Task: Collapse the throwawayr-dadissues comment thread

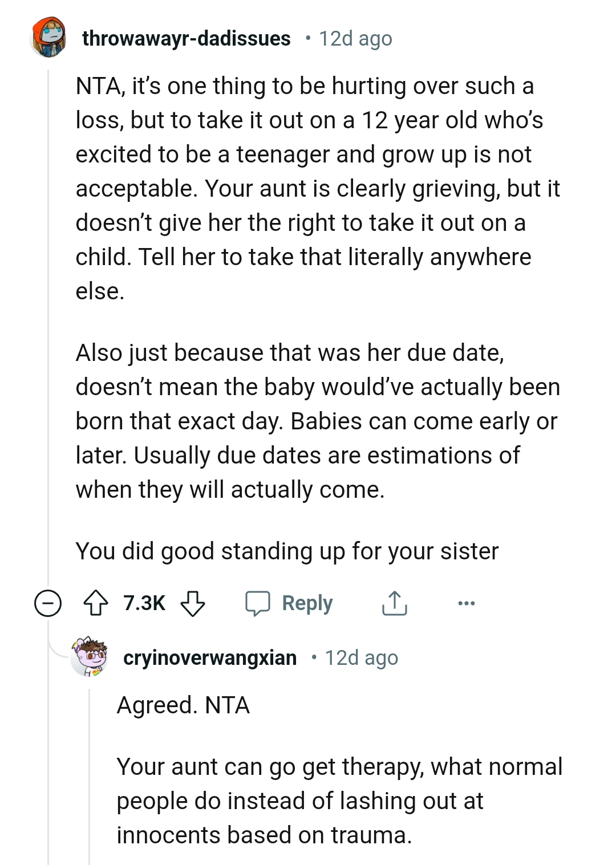Action: click(x=48, y=603)
